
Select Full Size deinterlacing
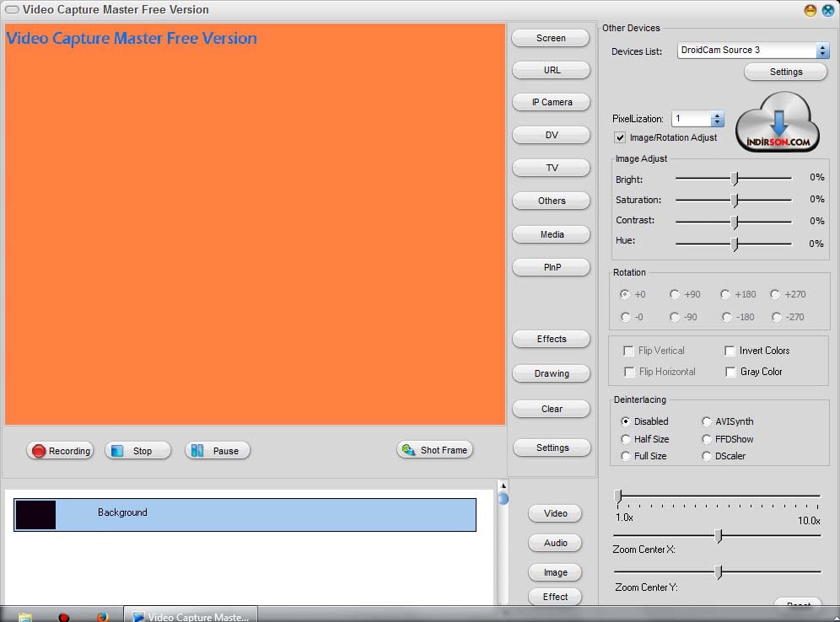pyautogui.click(x=625, y=456)
